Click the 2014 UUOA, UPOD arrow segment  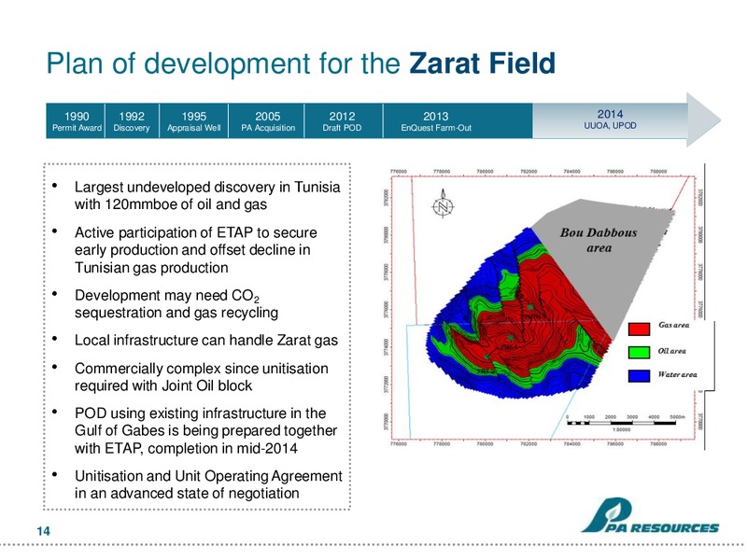click(x=627, y=120)
